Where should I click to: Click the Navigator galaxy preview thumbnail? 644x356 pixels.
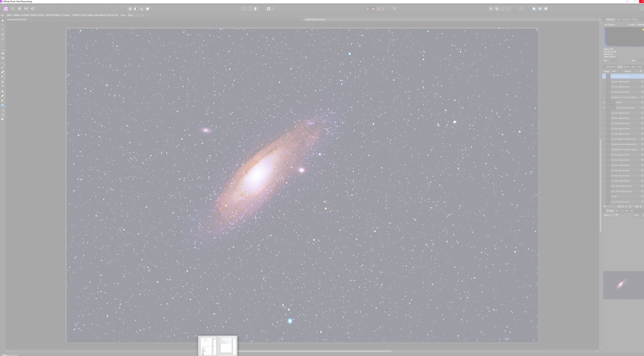[623, 285]
